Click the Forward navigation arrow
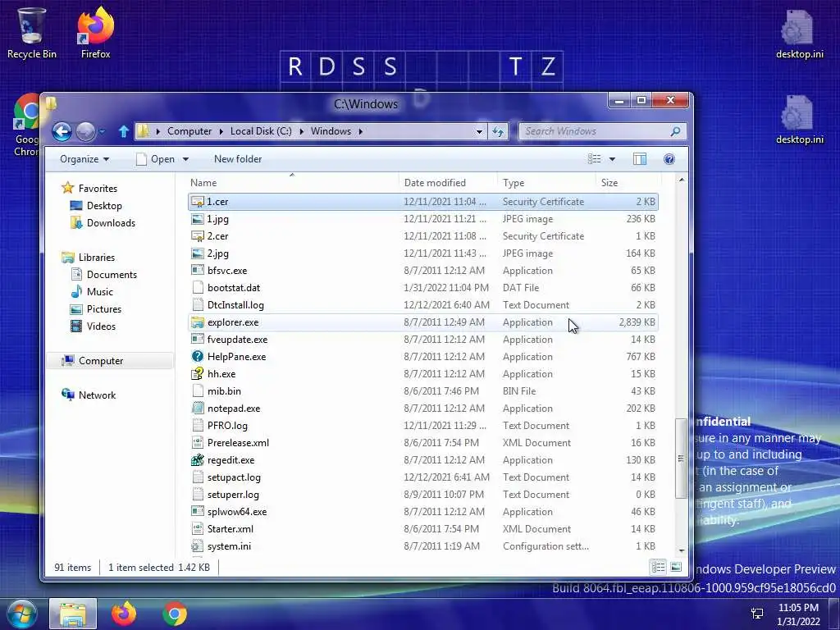The image size is (840, 630). tap(85, 131)
